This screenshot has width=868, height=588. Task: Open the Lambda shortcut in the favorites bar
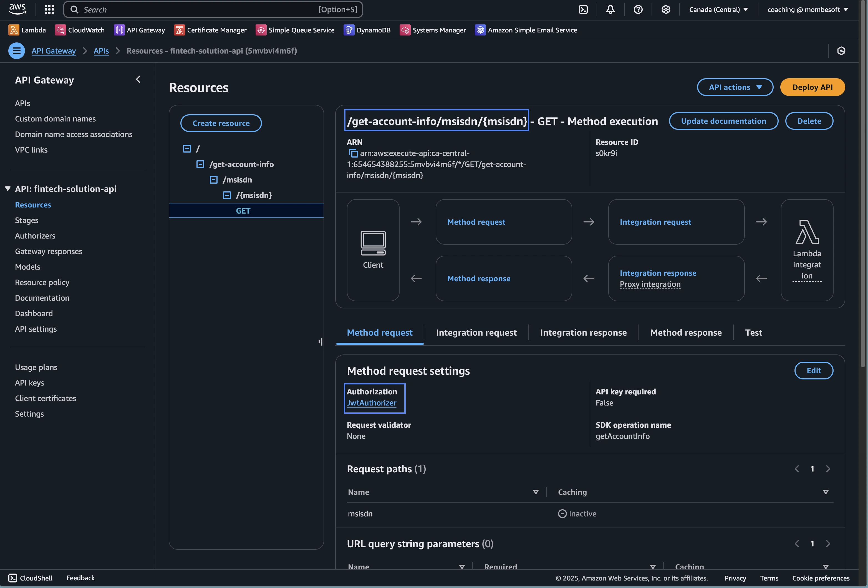point(27,30)
